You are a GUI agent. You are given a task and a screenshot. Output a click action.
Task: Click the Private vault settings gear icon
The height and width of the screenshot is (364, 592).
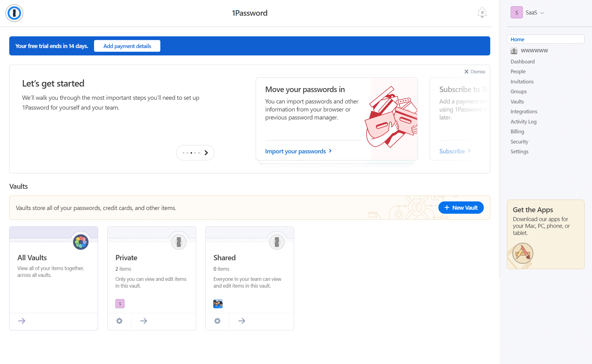pos(120,321)
